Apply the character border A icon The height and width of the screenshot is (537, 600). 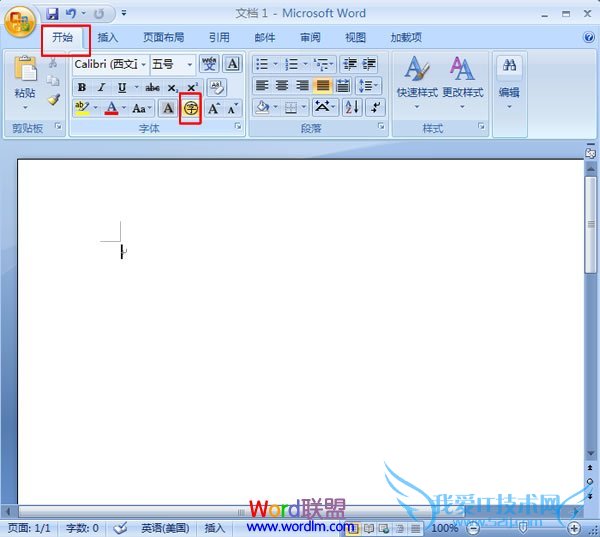point(233,64)
